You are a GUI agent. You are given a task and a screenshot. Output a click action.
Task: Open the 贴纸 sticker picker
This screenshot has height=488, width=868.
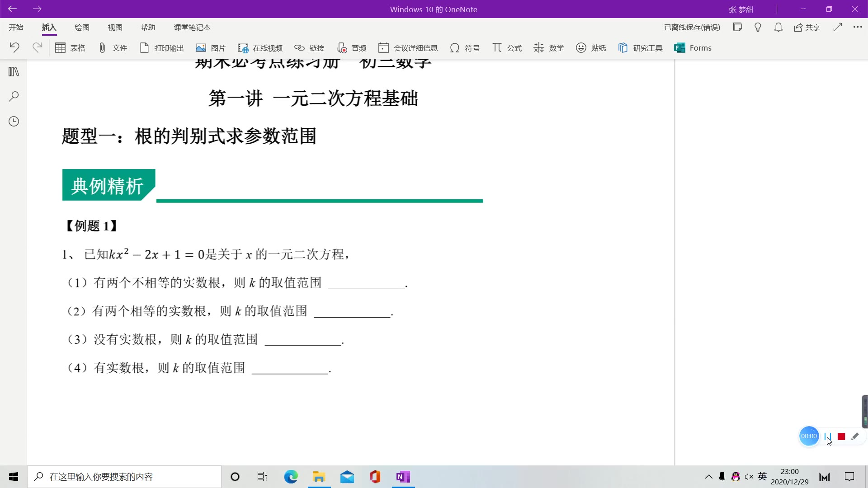click(x=591, y=48)
